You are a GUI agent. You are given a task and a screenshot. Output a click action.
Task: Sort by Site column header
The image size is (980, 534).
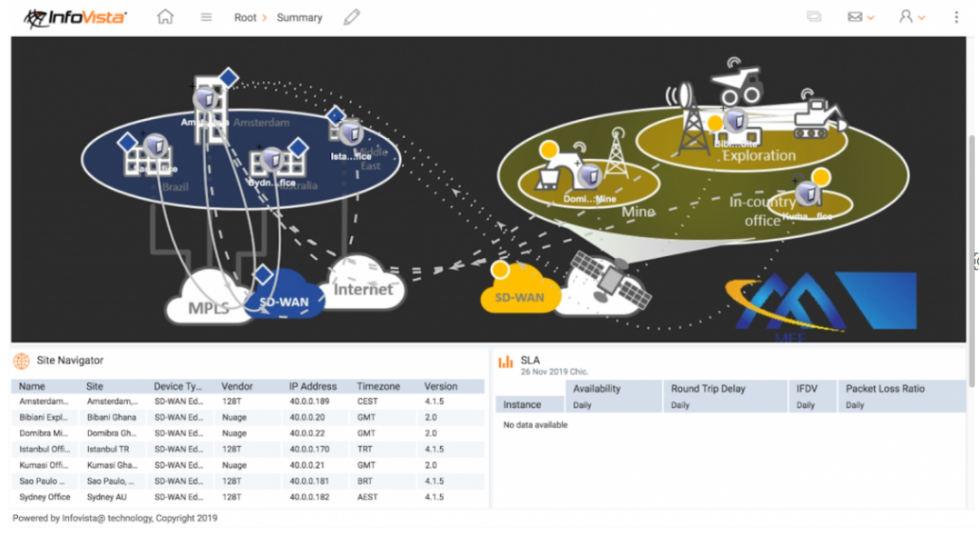94,387
